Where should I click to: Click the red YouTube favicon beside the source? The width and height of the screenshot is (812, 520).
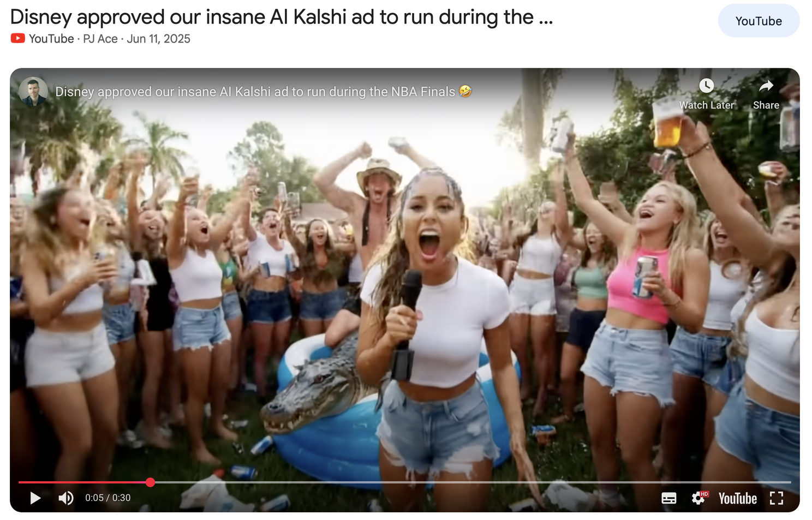tap(17, 38)
